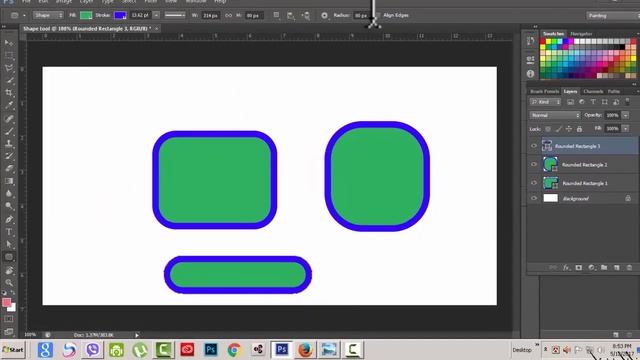640x360 pixels.
Task: Select the Crop tool
Action: tap(9, 93)
